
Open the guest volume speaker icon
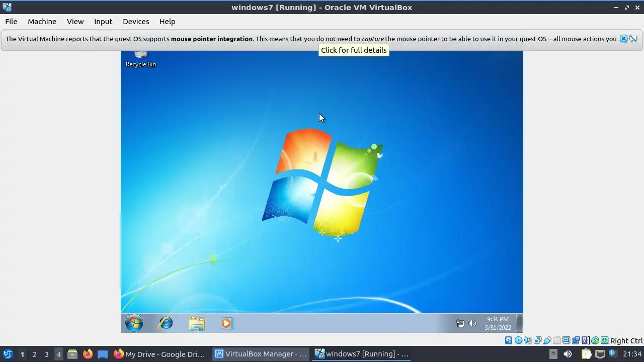click(472, 323)
